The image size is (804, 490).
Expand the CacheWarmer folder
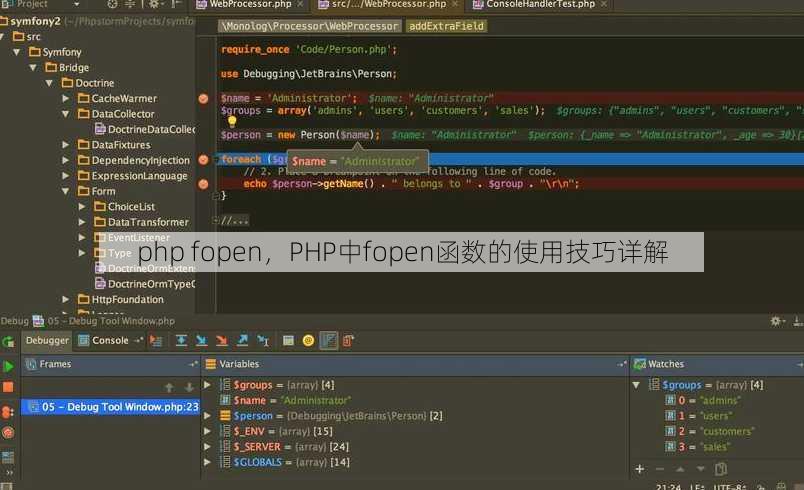[66, 98]
